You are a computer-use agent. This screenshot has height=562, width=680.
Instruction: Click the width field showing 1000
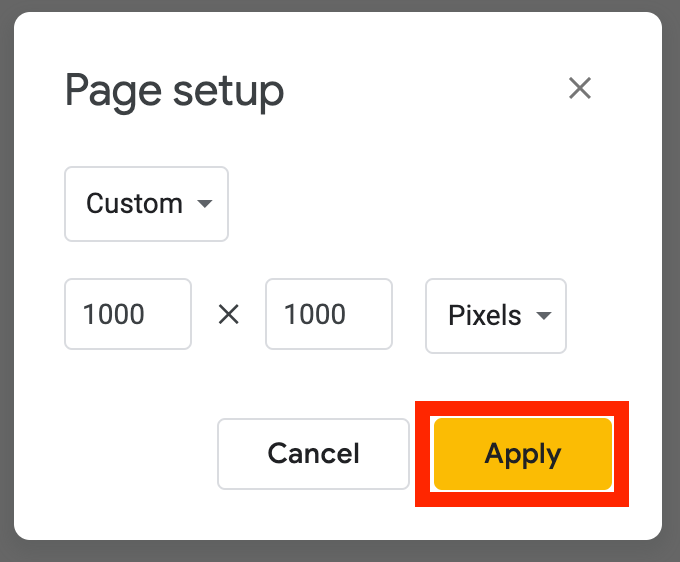coord(127,315)
